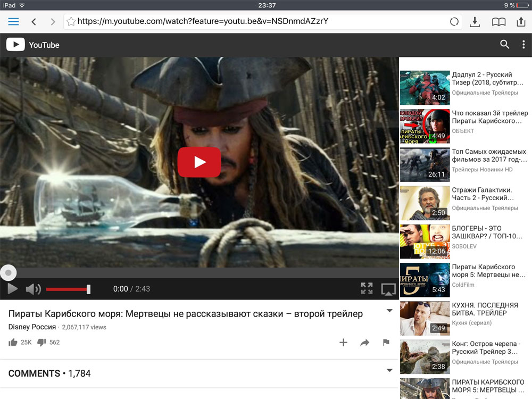
Task: Go forward with the browser forward arrow
Action: [x=53, y=22]
